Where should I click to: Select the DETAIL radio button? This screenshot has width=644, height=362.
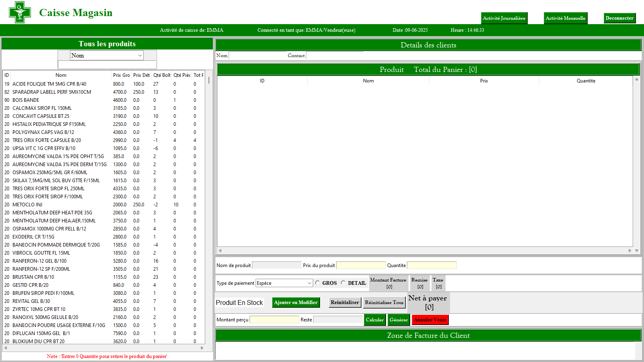click(343, 283)
